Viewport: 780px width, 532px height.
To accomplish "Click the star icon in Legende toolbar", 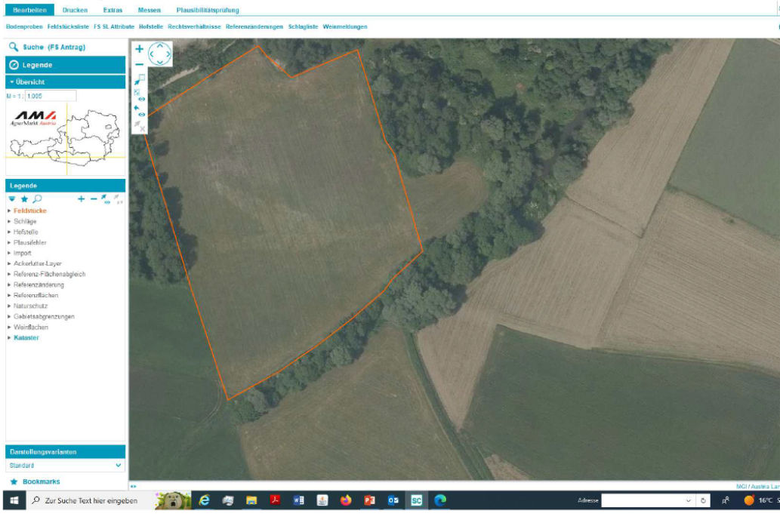I will click(x=24, y=198).
